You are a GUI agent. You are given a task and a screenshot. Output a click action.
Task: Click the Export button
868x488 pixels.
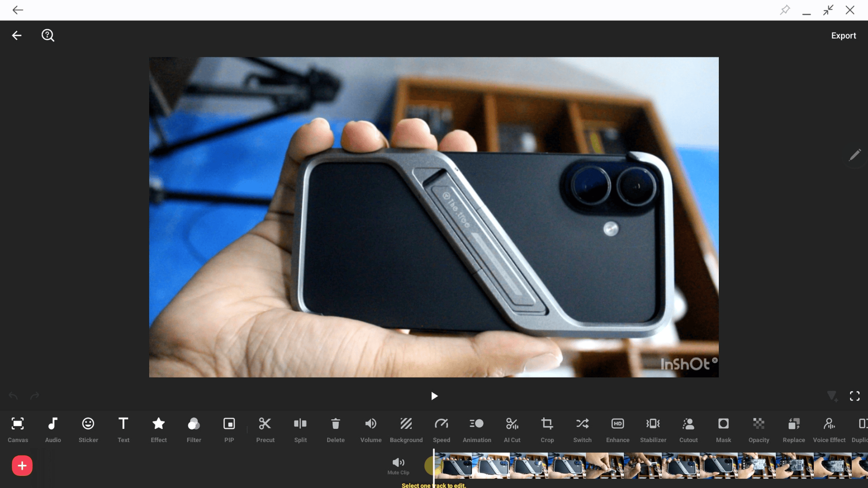843,36
